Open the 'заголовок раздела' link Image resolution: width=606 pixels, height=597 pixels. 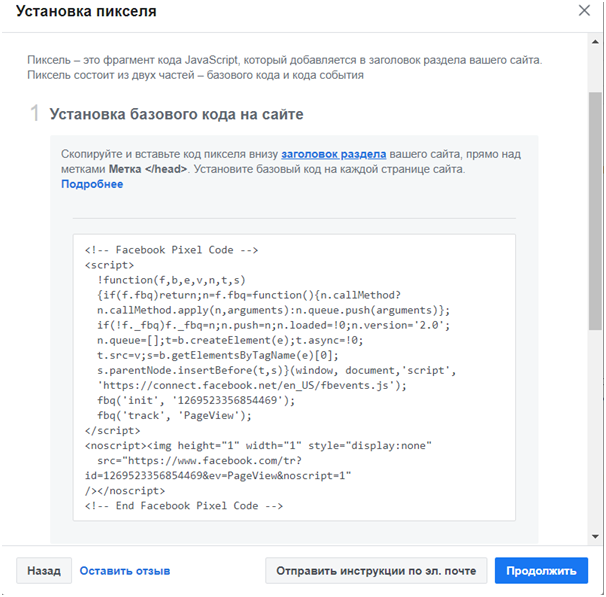pyautogui.click(x=334, y=154)
